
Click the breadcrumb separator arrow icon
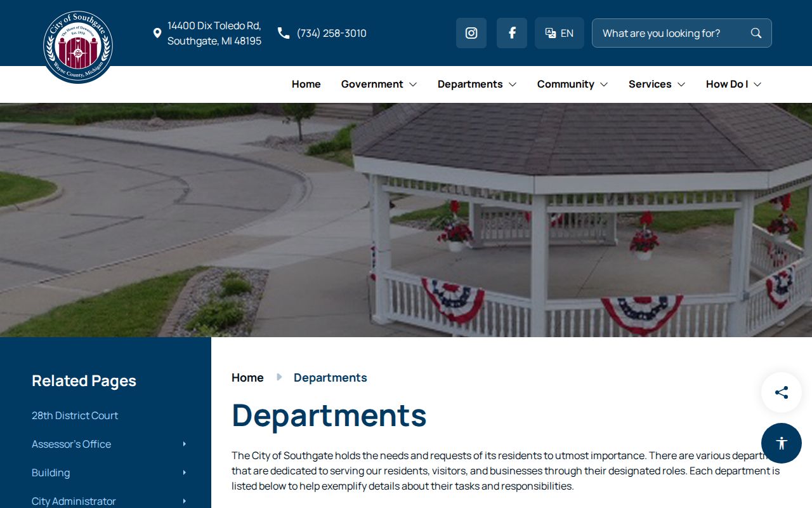tap(279, 377)
